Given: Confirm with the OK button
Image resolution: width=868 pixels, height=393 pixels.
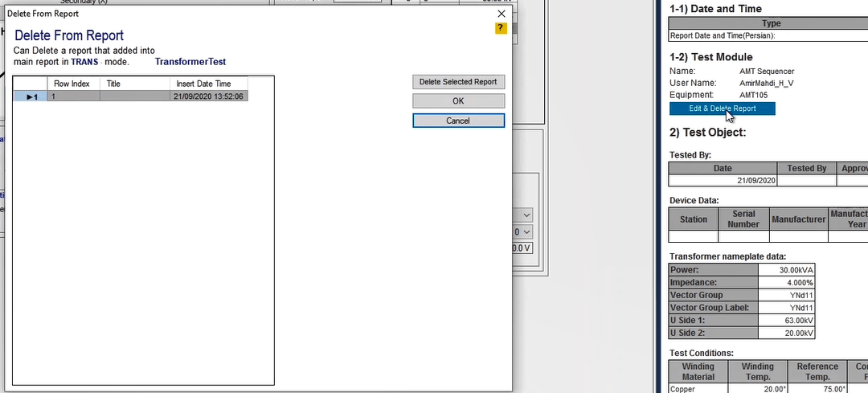Looking at the screenshot, I should [458, 101].
